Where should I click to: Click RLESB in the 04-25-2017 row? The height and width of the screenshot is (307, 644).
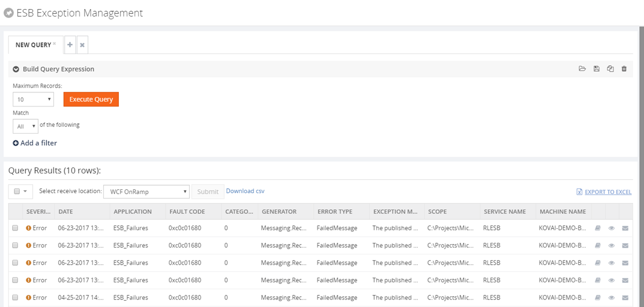[x=492, y=297]
